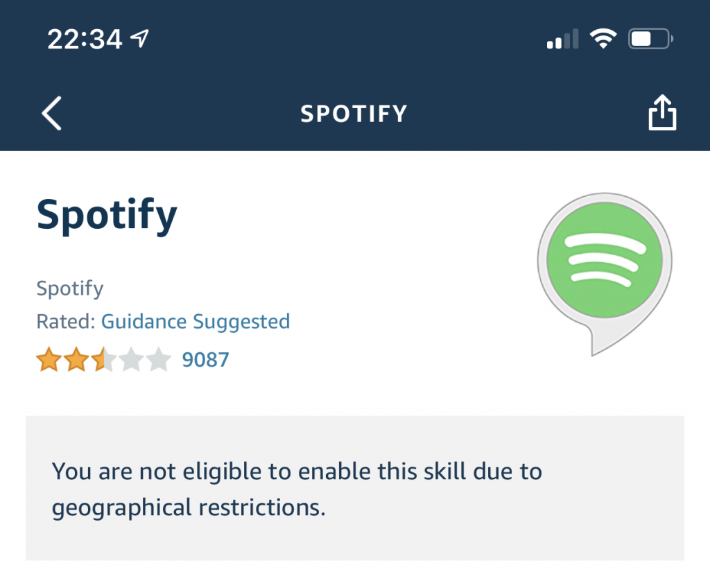Tap the Wi-Fi icon in the status bar
The width and height of the screenshot is (710, 588).
click(x=604, y=38)
